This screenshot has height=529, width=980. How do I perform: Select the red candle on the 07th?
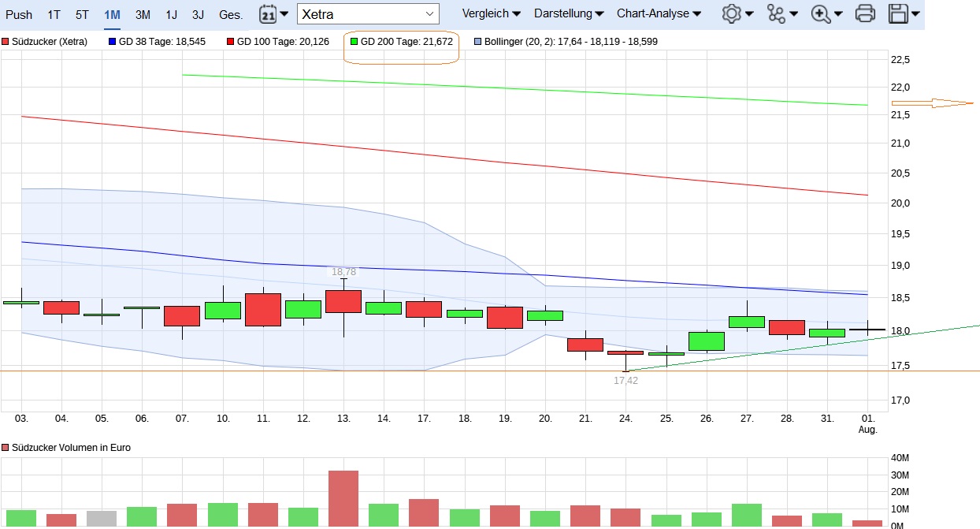pos(182,316)
